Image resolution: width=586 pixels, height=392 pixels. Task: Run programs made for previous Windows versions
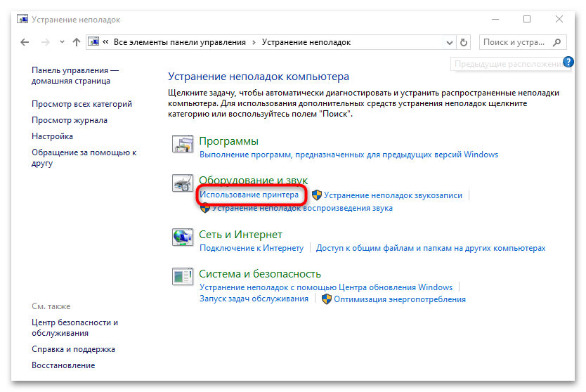click(349, 155)
